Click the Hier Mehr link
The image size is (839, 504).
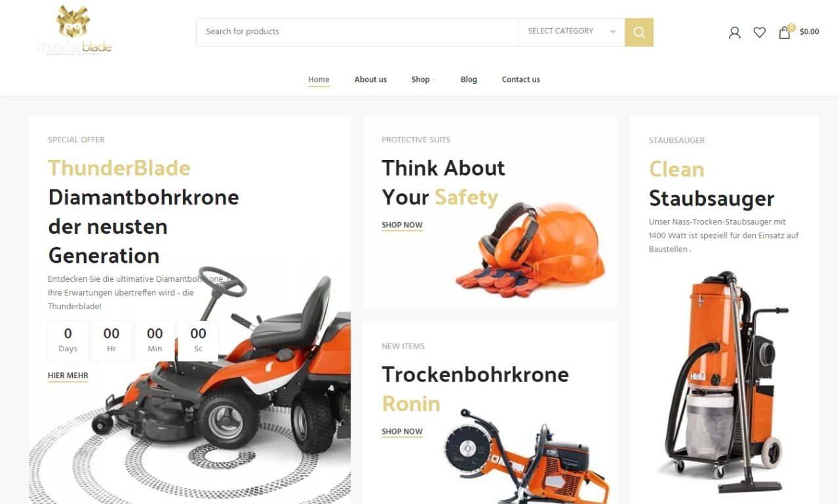[68, 376]
